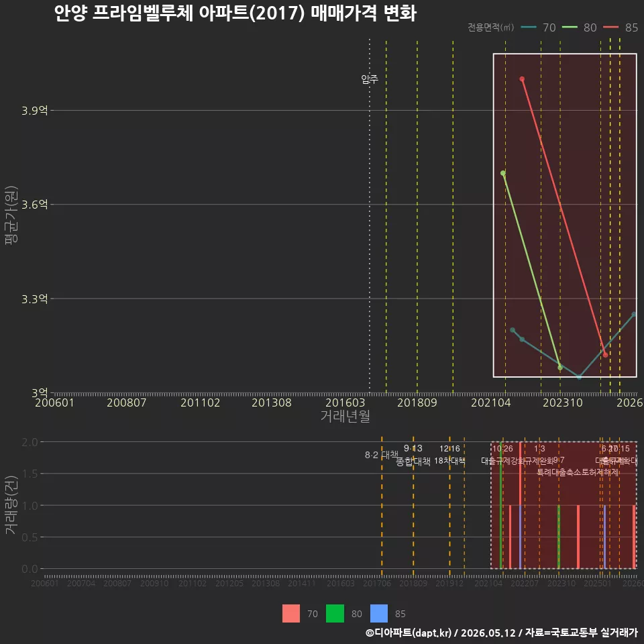Click the 201308 label on price chart
This screenshot has width=644, height=644.
(272, 403)
